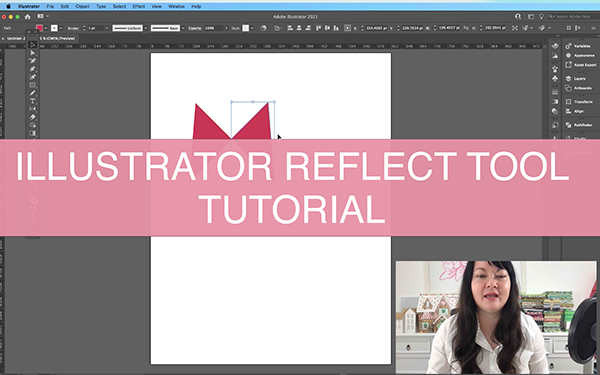Select the Type tool
Screen dimensions: 600x375
coord(33,101)
